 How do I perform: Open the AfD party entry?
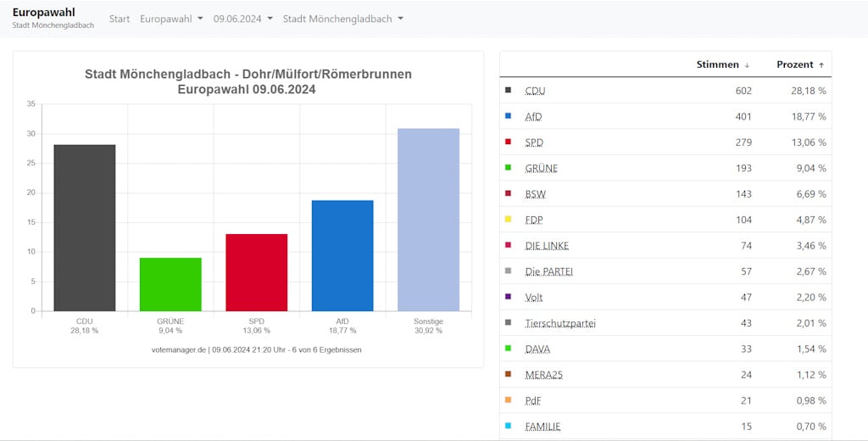534,117
